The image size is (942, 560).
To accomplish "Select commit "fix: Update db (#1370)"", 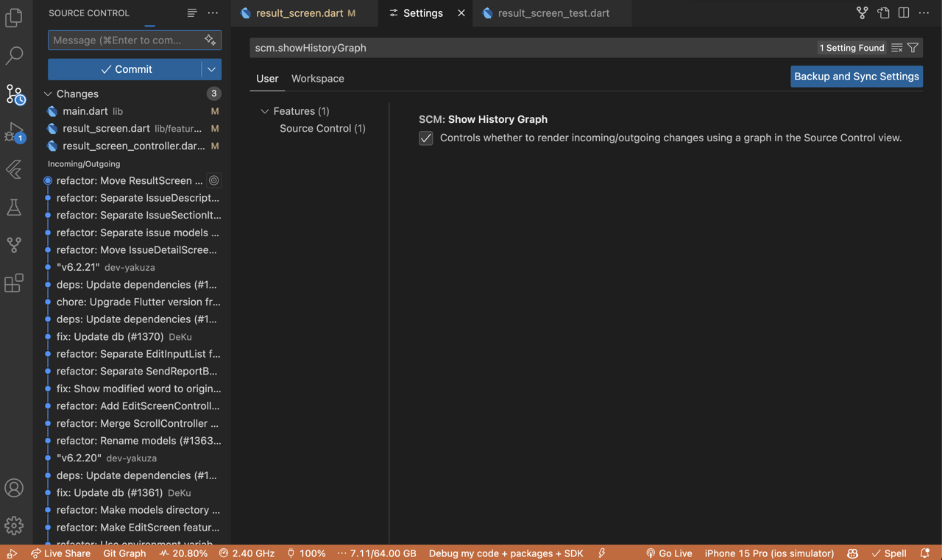I will 133,336.
